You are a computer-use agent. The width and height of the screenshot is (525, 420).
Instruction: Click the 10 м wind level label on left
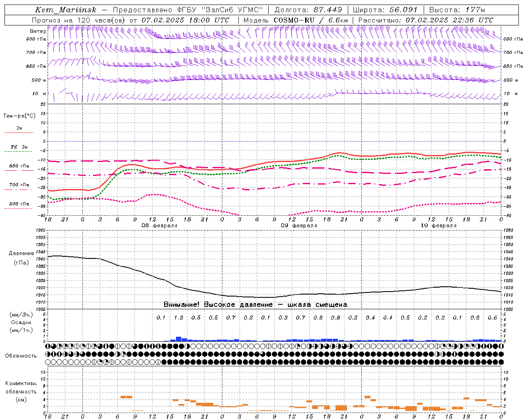click(39, 94)
